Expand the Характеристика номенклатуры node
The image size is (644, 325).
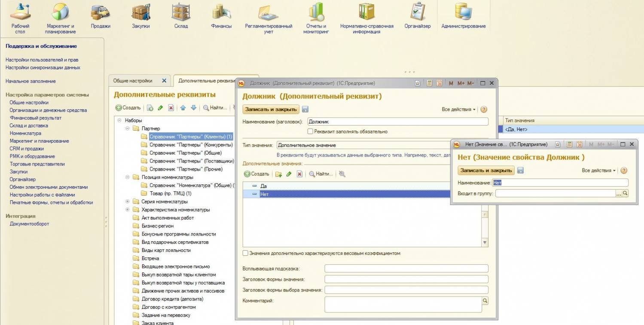[x=128, y=210]
